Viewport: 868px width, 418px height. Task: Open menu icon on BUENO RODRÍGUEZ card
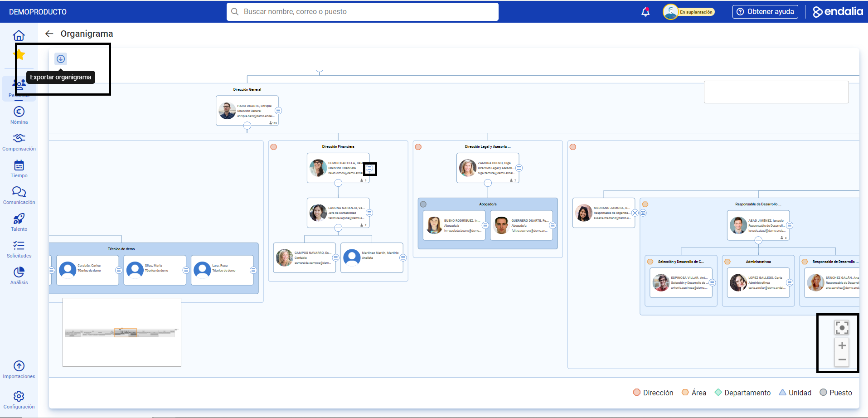485,225
